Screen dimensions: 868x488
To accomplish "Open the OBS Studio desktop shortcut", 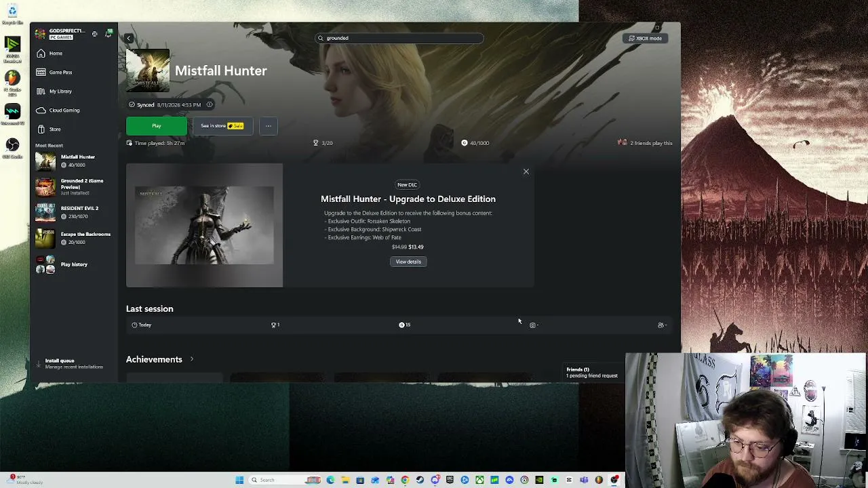I will pos(12,148).
